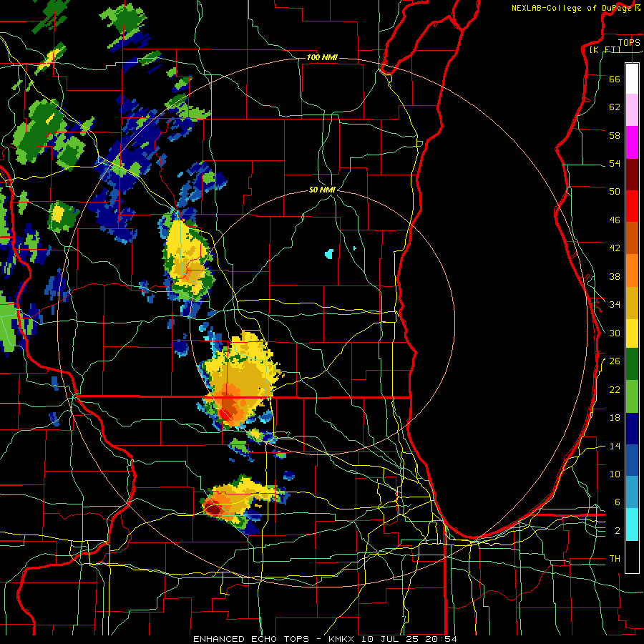The width and height of the screenshot is (644, 644).
Task: Select the light orange swatch on the scale
Action: tap(632, 270)
